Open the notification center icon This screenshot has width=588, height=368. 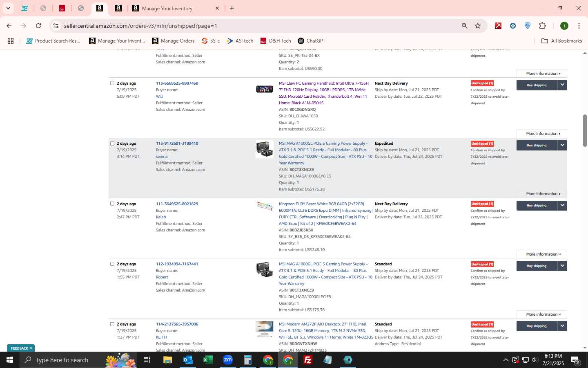click(x=575, y=360)
